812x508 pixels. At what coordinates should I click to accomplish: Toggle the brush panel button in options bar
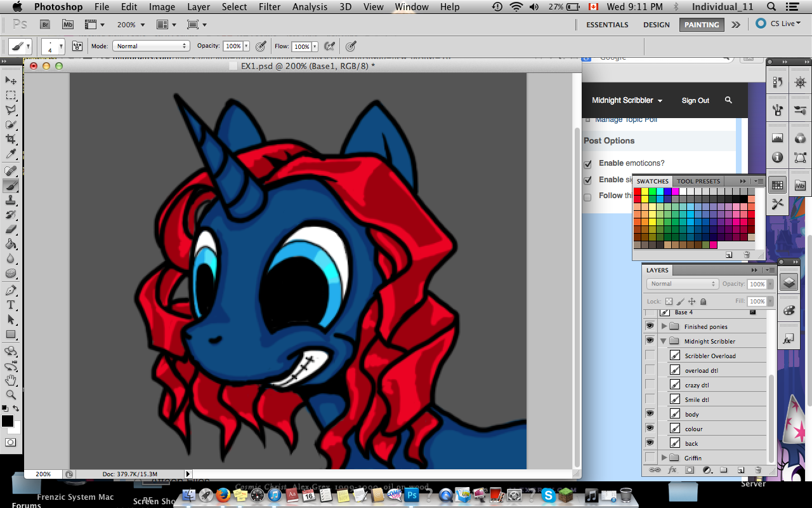coord(77,46)
